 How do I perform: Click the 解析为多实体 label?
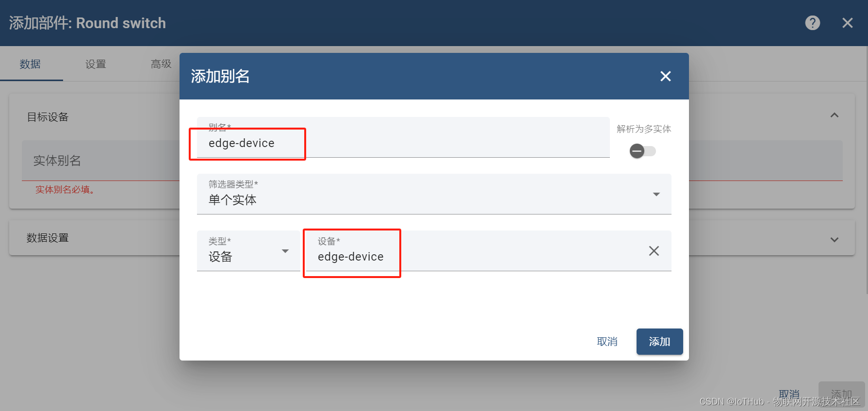(644, 129)
